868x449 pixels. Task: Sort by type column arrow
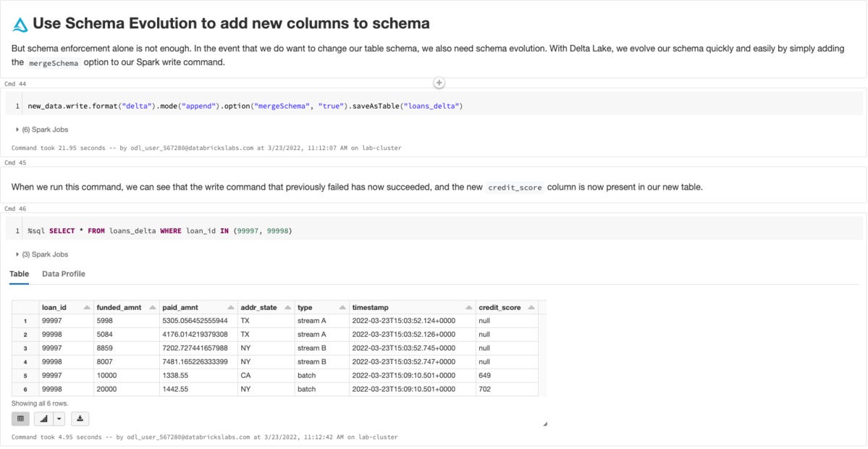342,307
